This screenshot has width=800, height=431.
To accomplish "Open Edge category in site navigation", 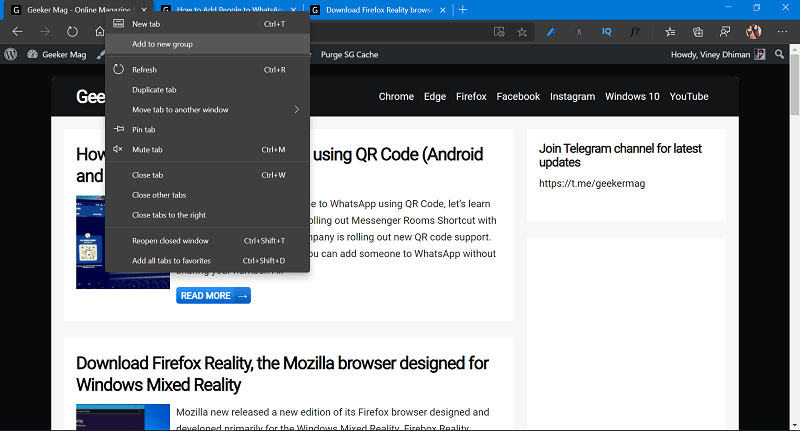I will 435,96.
